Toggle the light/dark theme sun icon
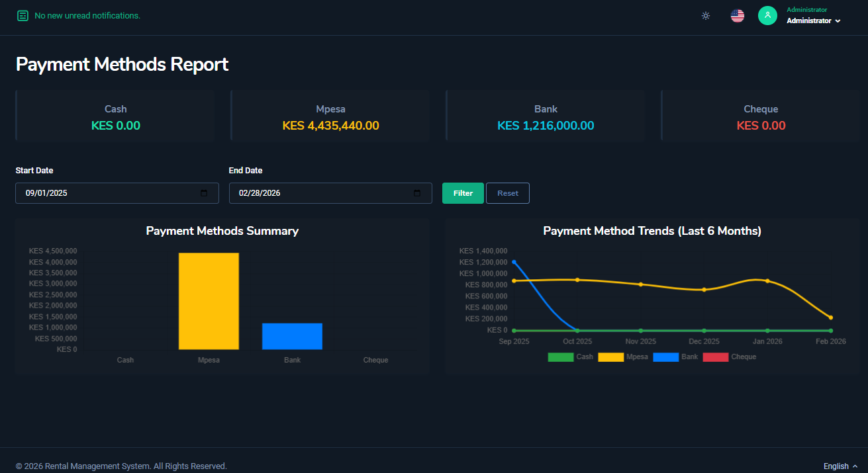The height and width of the screenshot is (473, 868). [706, 16]
